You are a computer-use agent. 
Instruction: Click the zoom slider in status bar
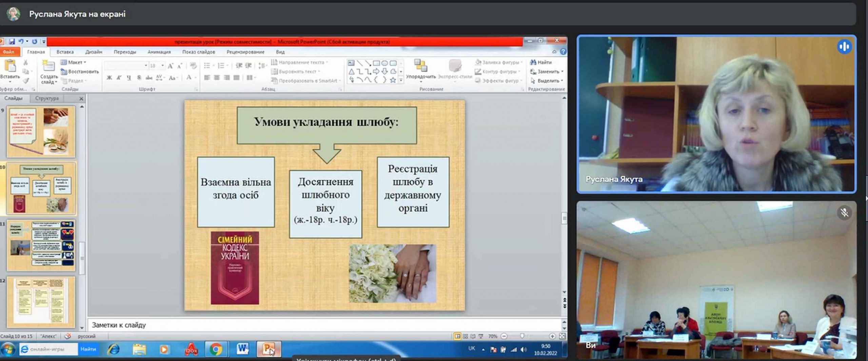522,336
